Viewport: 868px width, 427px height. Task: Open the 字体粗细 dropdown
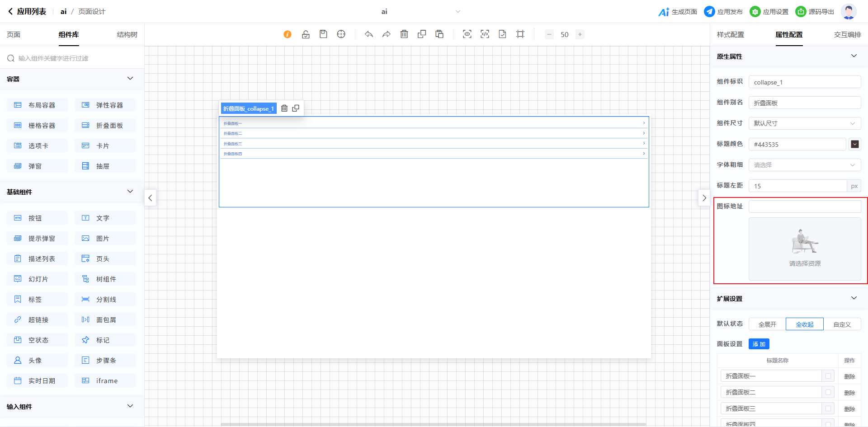coord(804,165)
